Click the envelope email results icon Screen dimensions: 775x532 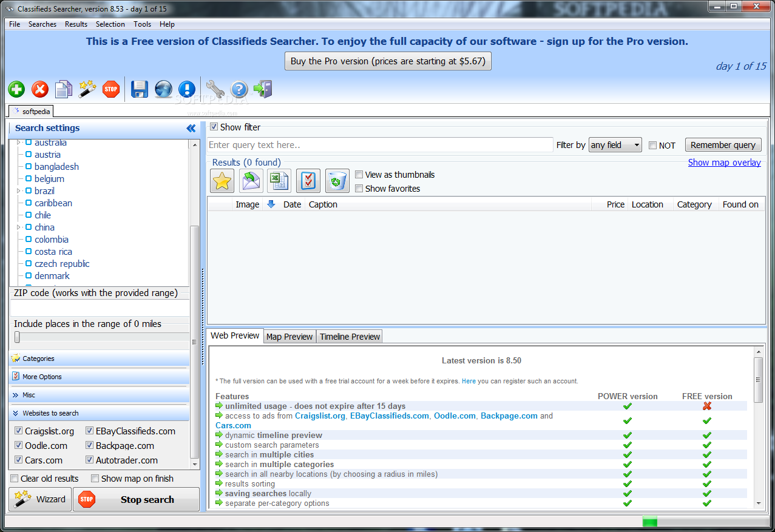[251, 181]
